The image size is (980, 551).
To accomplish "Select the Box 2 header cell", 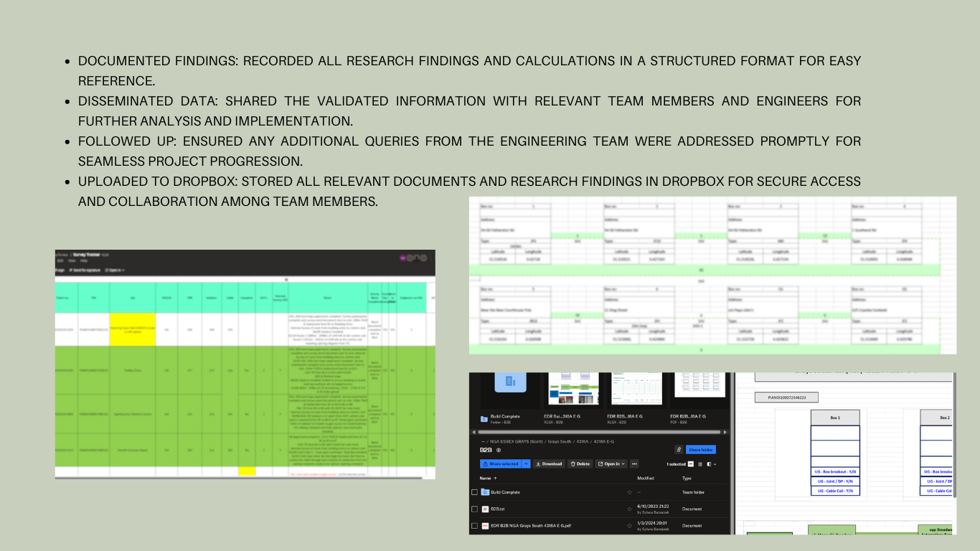I will point(938,418).
